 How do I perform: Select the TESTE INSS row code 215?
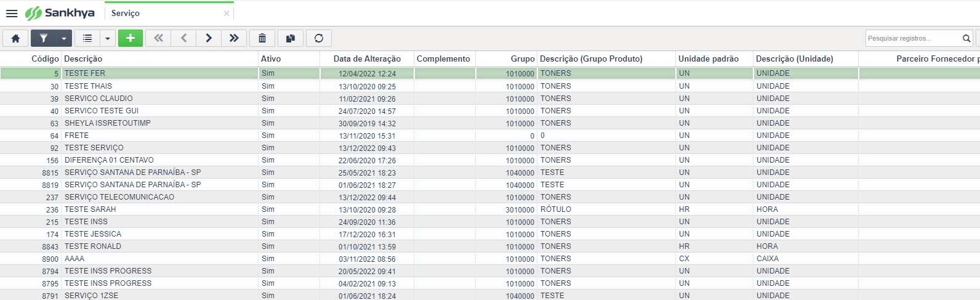point(490,222)
